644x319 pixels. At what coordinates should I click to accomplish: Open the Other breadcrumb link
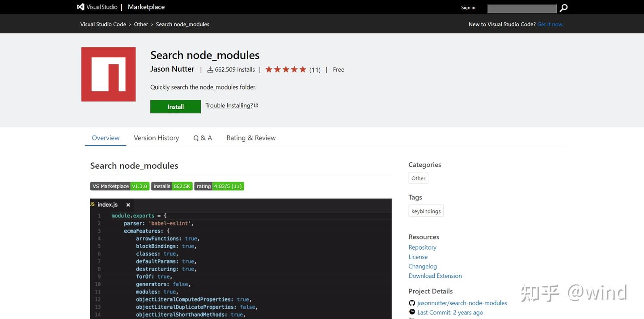(141, 24)
